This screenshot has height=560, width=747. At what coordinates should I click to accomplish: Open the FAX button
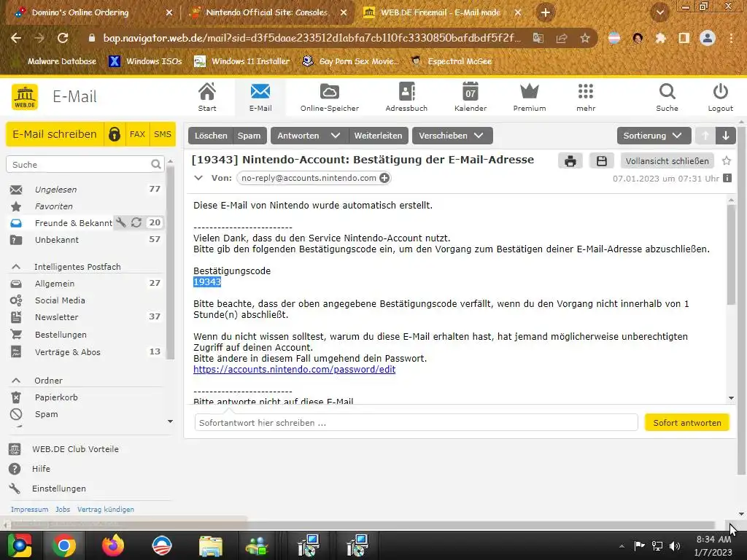137,134
